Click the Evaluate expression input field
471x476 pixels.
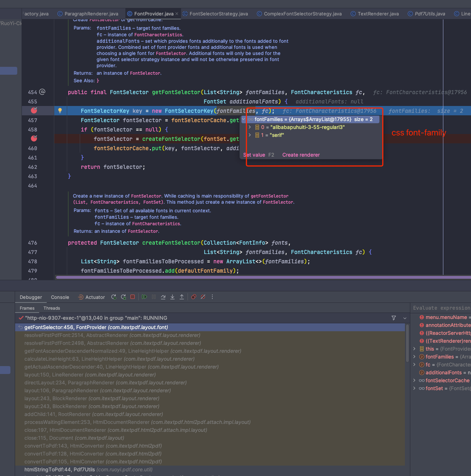pos(441,308)
